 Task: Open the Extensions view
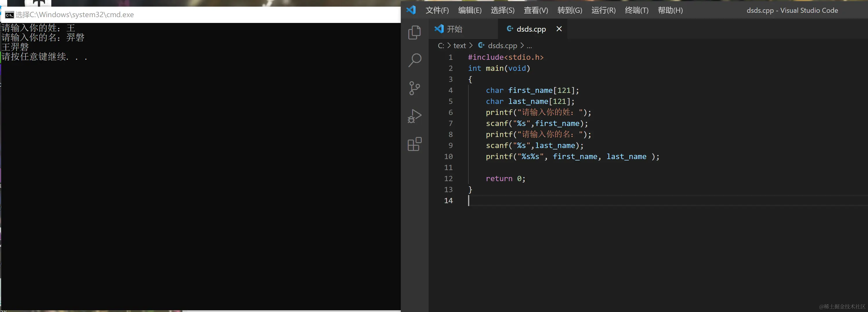[414, 144]
